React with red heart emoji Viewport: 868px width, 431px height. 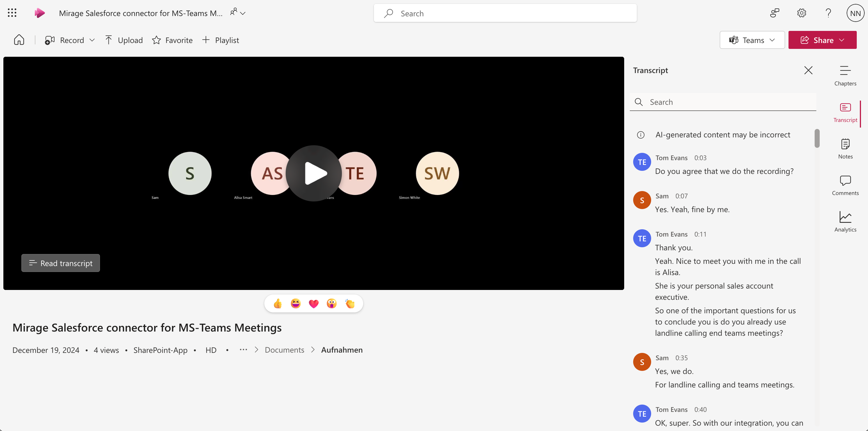click(313, 304)
